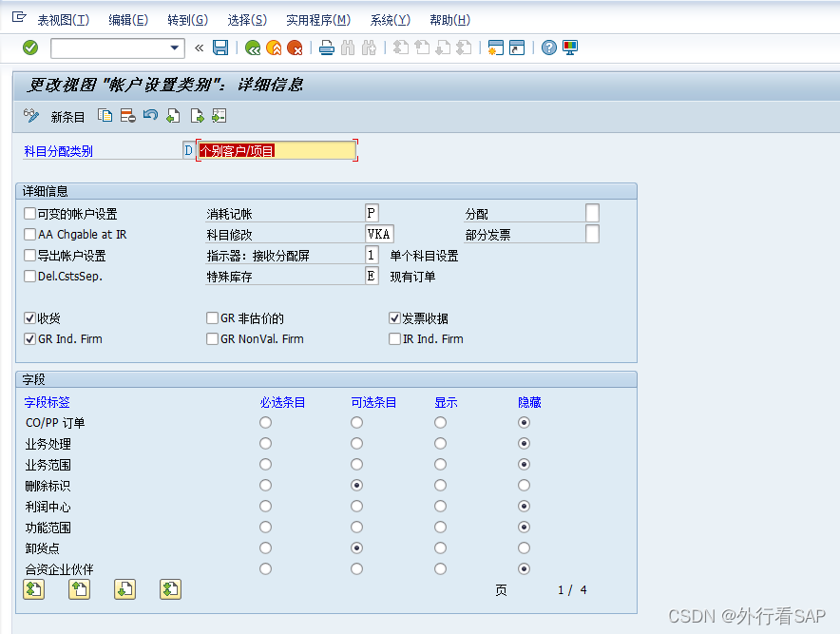Click the First Page icon in 字段 panel
Viewport: 840px width, 634px height.
pos(34,589)
